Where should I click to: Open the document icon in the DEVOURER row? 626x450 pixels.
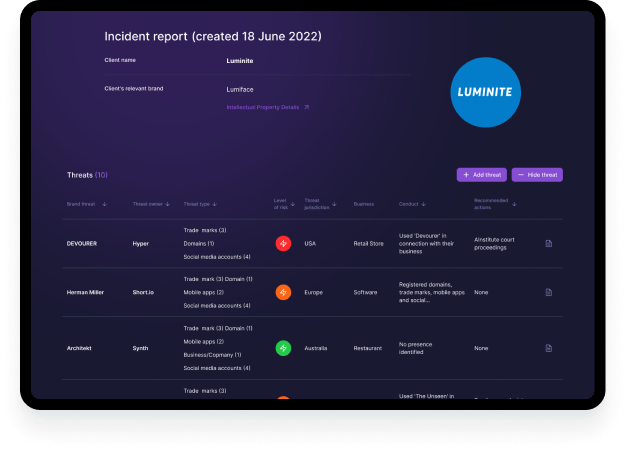pyautogui.click(x=549, y=244)
